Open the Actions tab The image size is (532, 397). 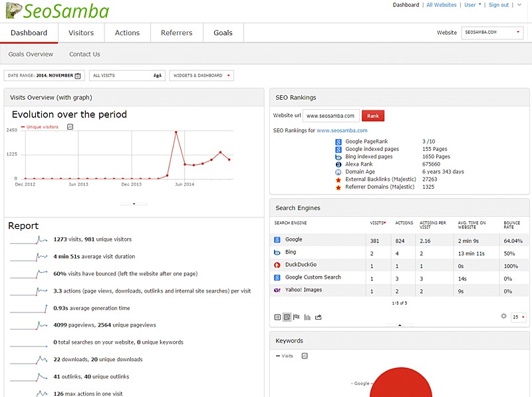(x=127, y=33)
